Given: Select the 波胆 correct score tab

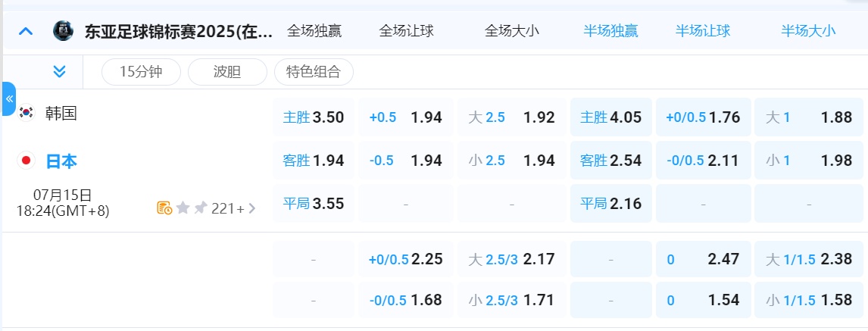Looking at the screenshot, I should 227,72.
